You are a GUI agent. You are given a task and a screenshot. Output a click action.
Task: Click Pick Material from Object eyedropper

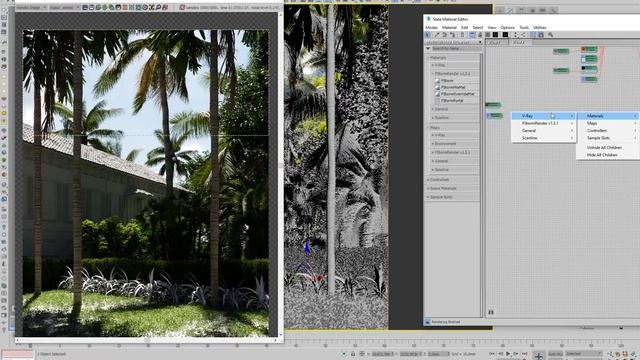click(x=436, y=35)
